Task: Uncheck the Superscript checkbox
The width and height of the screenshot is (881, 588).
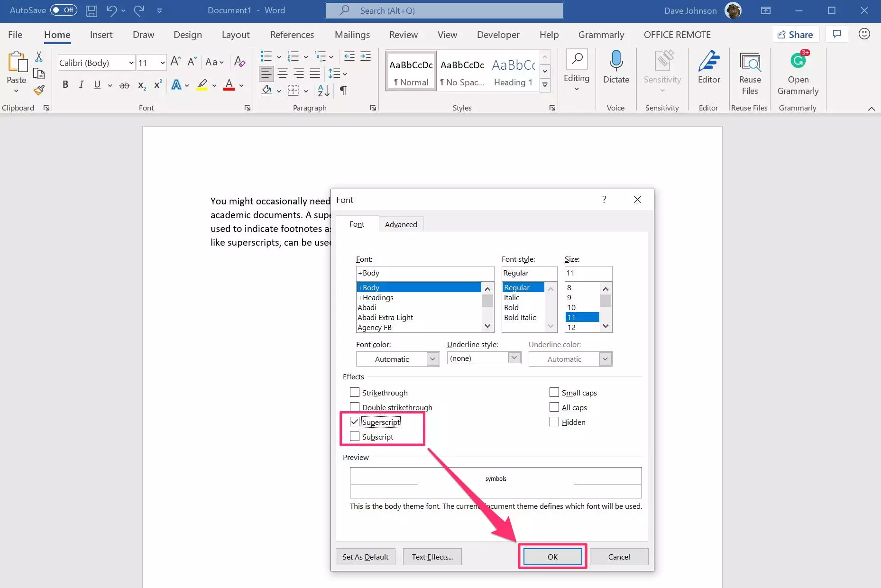Action: [355, 422]
